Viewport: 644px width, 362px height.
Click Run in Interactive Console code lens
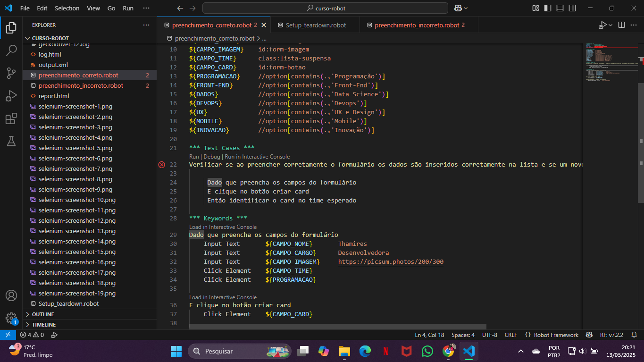(257, 157)
